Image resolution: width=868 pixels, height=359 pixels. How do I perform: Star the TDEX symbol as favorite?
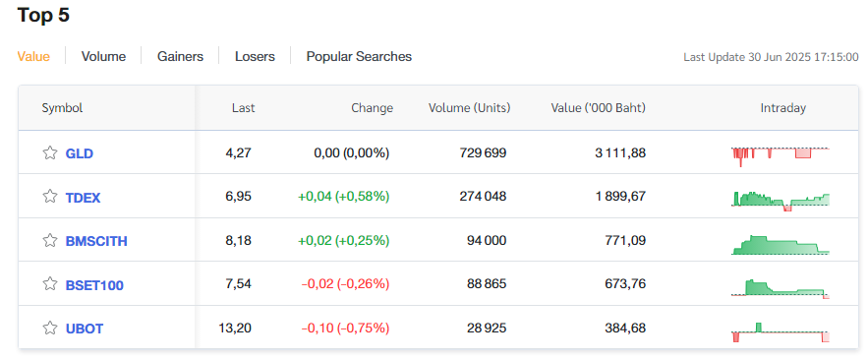click(50, 196)
